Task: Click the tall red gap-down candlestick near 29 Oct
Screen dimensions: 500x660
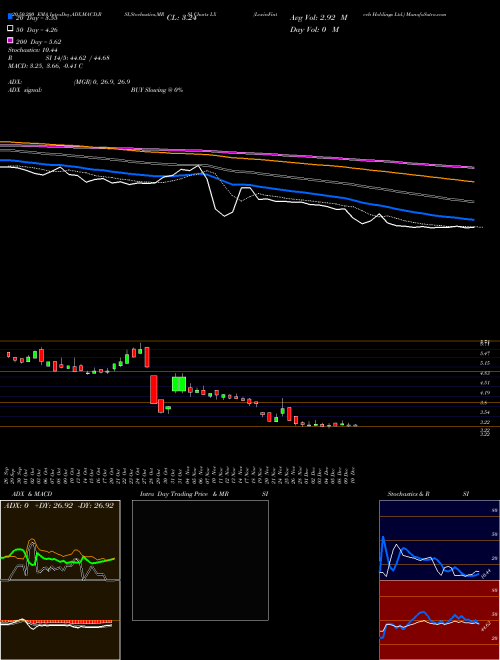Action: point(154,389)
